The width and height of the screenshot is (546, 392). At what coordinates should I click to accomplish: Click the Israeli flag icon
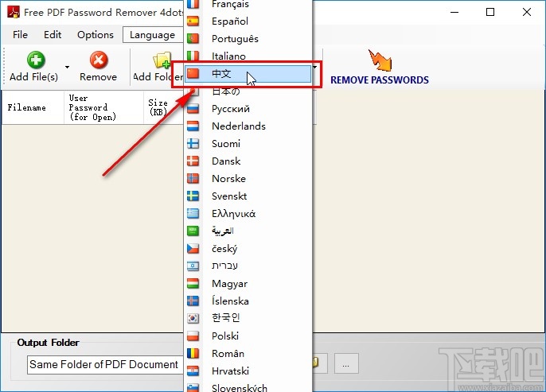pos(193,266)
